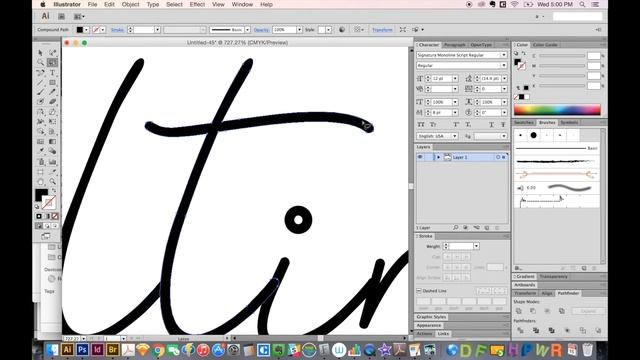Click the Expand button in Pathfinder
640x360 pixels.
(x=588, y=311)
